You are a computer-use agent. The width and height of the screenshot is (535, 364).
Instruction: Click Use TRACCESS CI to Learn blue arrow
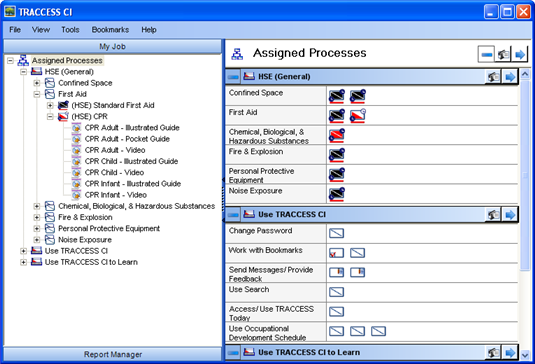point(510,352)
